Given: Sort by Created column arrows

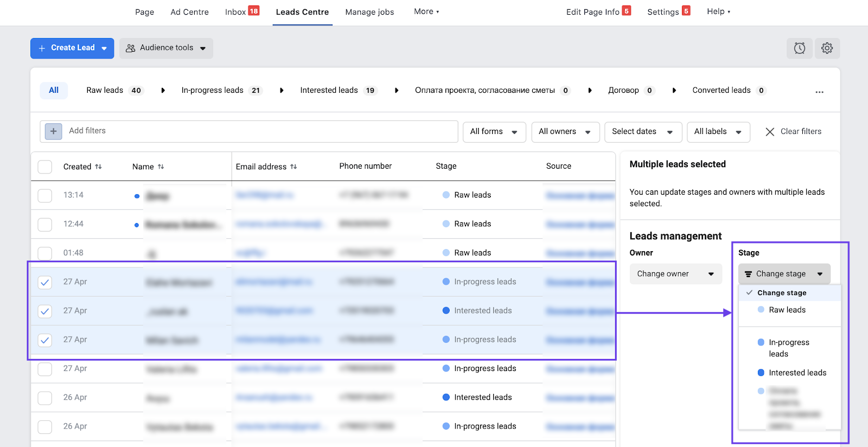Looking at the screenshot, I should point(98,167).
